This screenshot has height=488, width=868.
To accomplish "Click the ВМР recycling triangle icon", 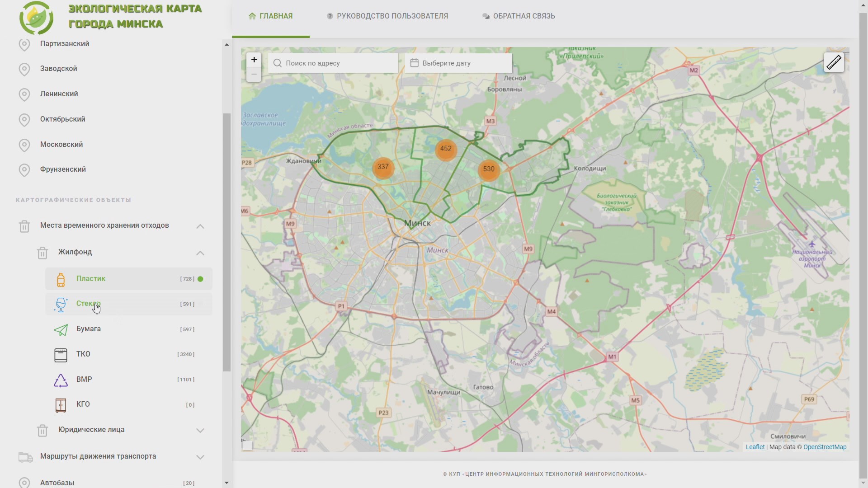I will (x=61, y=380).
